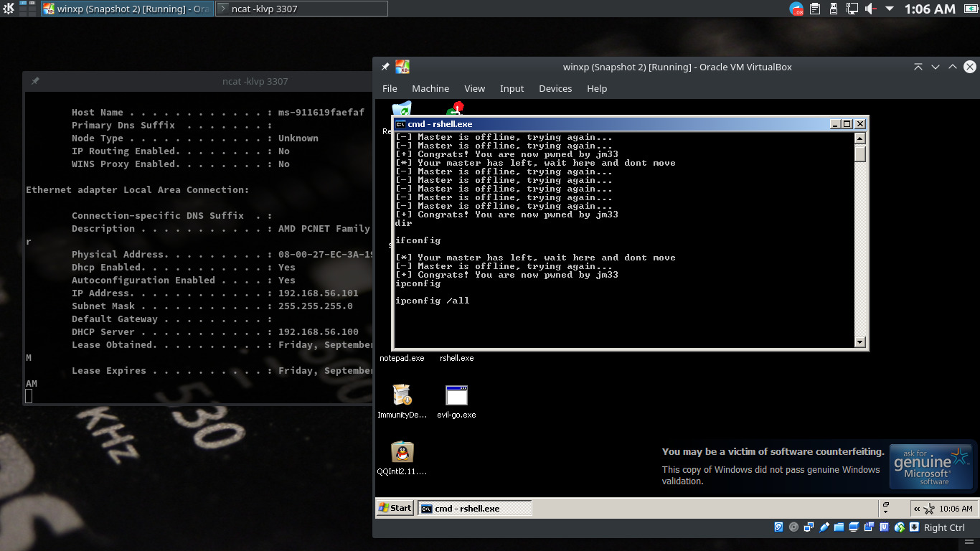Select ImmunityDebugger desktop shortcut icon
Image resolution: width=980 pixels, height=551 pixels.
click(402, 395)
